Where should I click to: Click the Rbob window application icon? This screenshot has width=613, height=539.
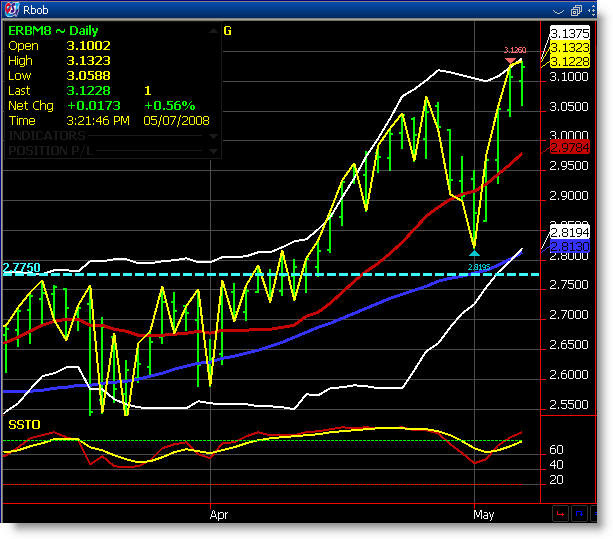click(11, 9)
